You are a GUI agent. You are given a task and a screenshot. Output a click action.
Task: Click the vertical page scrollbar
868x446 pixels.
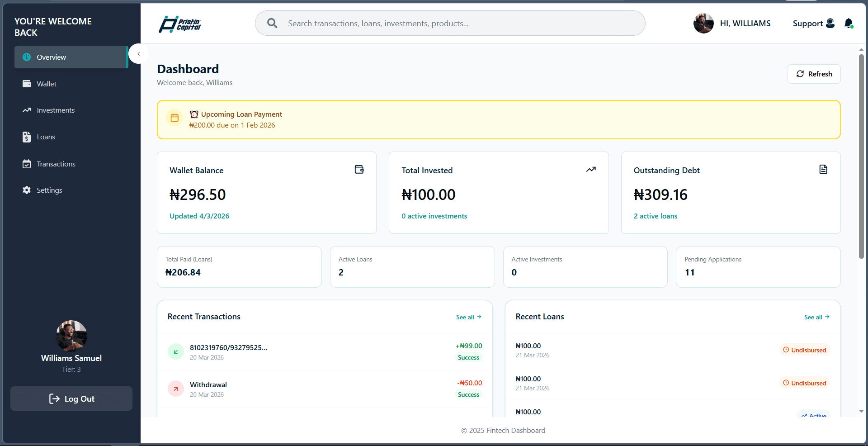click(x=861, y=156)
